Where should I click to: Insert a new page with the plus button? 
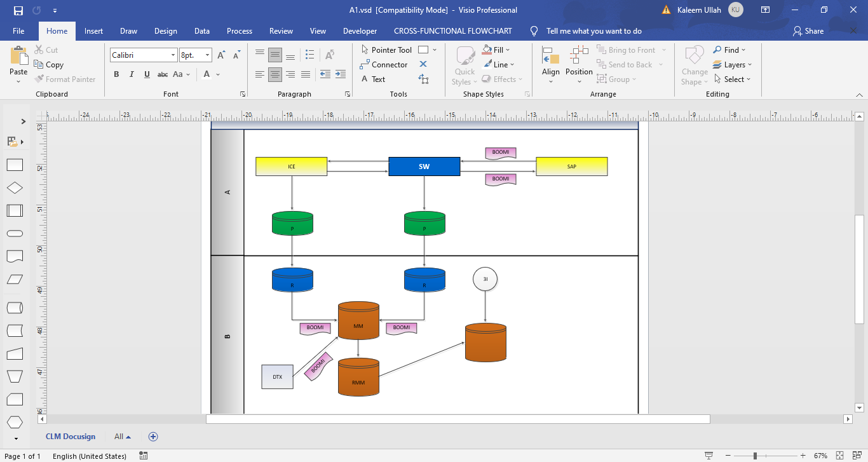pos(153,437)
